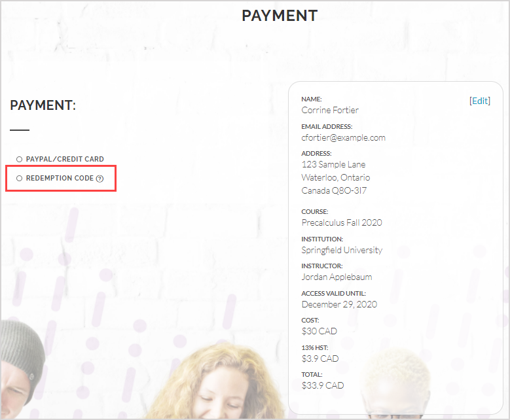
Task: Select the Redemption Code radio button
Action: [20, 178]
